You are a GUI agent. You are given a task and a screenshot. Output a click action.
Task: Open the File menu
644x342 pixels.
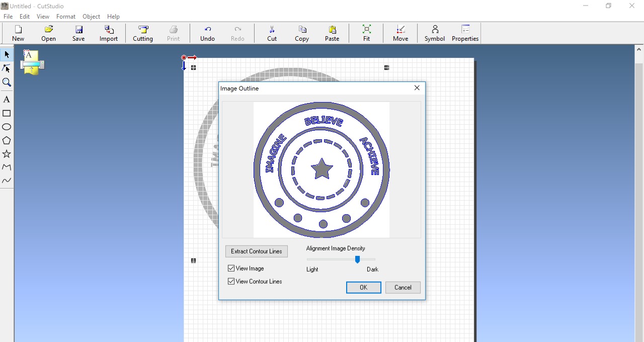point(8,17)
